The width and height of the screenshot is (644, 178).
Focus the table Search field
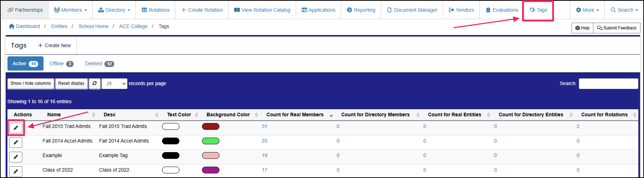609,84
